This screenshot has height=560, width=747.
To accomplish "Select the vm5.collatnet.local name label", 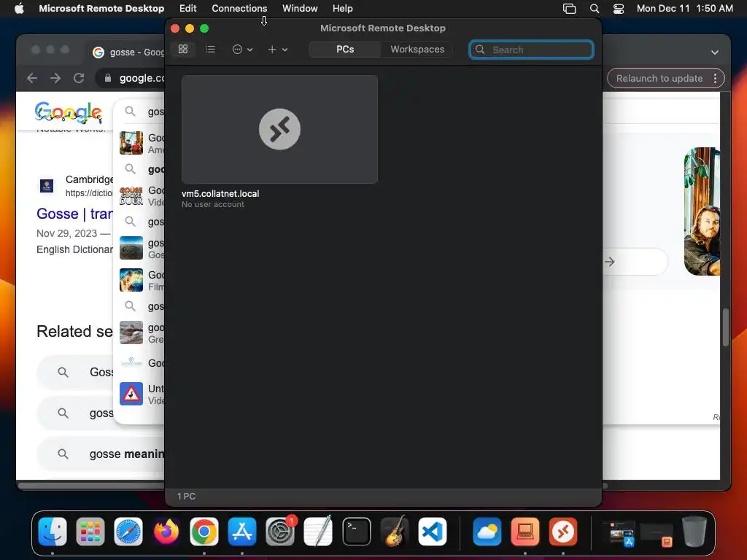I will click(x=220, y=194).
